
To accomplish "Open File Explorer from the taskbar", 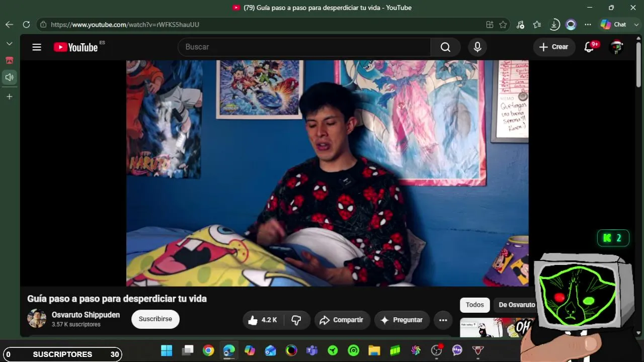I will [374, 350].
